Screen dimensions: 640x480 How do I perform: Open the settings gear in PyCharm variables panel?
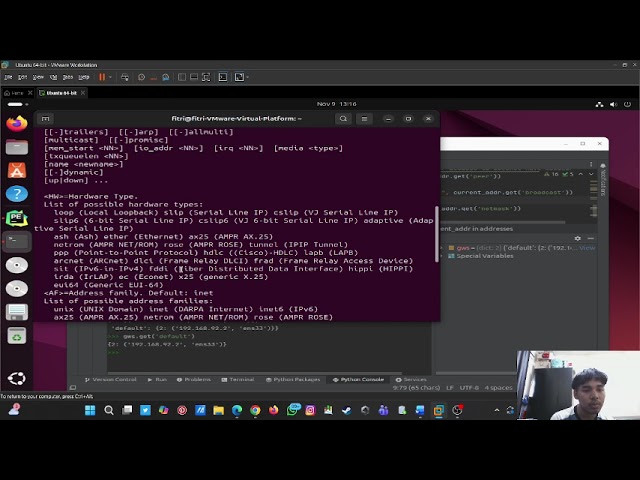click(578, 238)
